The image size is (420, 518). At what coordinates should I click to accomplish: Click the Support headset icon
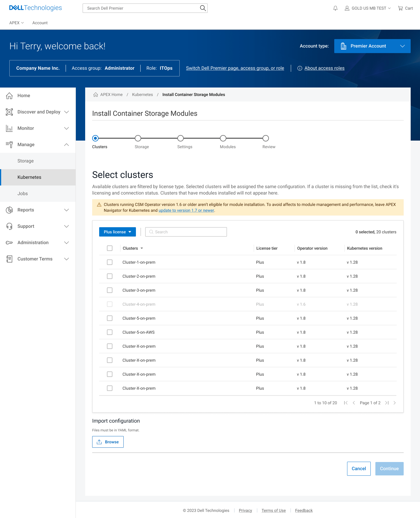(x=9, y=226)
